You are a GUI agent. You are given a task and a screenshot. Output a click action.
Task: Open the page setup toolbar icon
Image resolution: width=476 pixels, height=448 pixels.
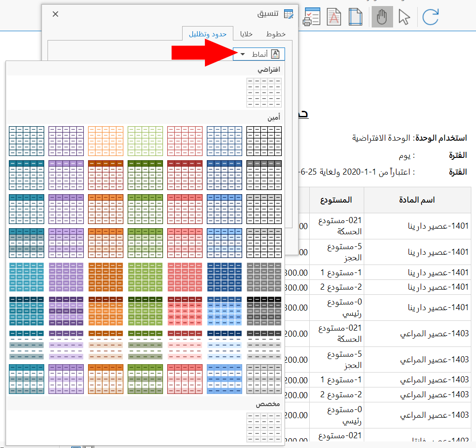[355, 17]
